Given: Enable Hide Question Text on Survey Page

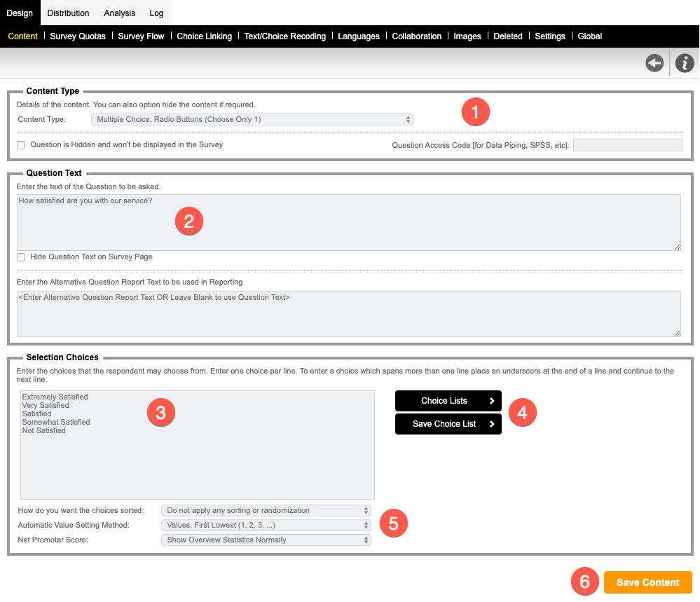Looking at the screenshot, I should [x=21, y=257].
